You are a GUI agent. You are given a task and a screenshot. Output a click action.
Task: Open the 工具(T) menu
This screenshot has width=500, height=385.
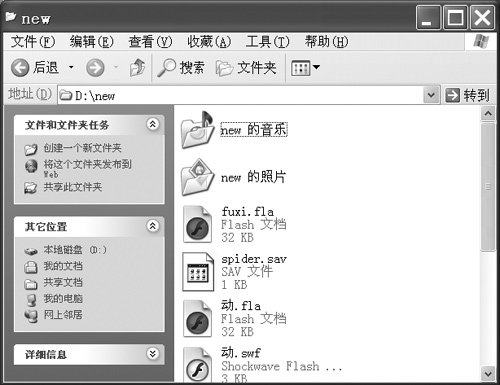click(x=268, y=42)
